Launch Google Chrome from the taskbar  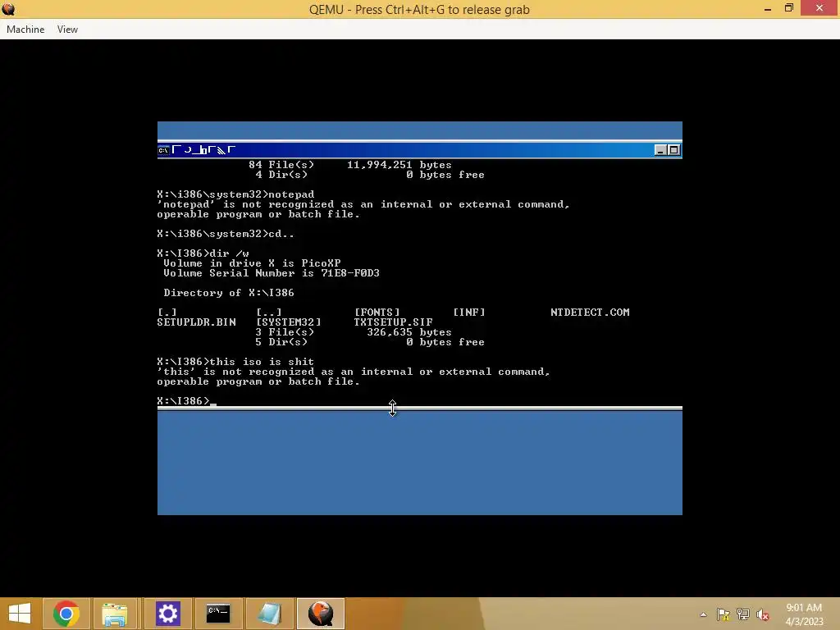pyautogui.click(x=66, y=614)
